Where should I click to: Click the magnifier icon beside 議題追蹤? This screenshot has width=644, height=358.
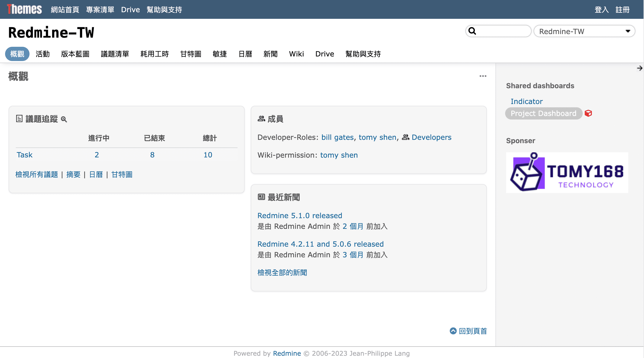(64, 119)
